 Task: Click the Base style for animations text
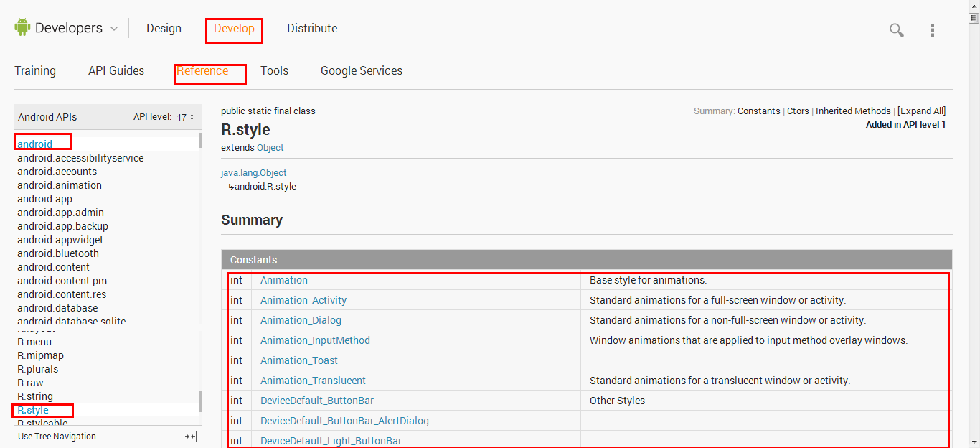point(648,280)
